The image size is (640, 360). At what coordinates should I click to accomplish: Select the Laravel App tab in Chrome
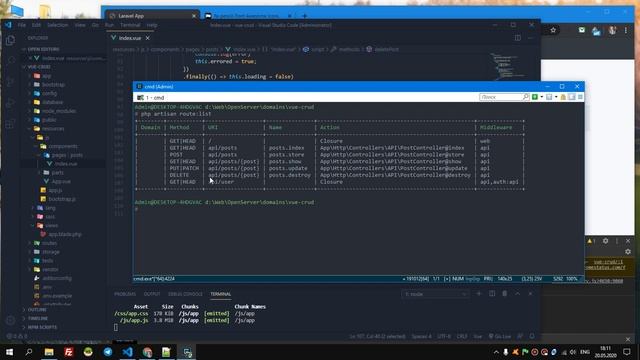click(x=151, y=16)
